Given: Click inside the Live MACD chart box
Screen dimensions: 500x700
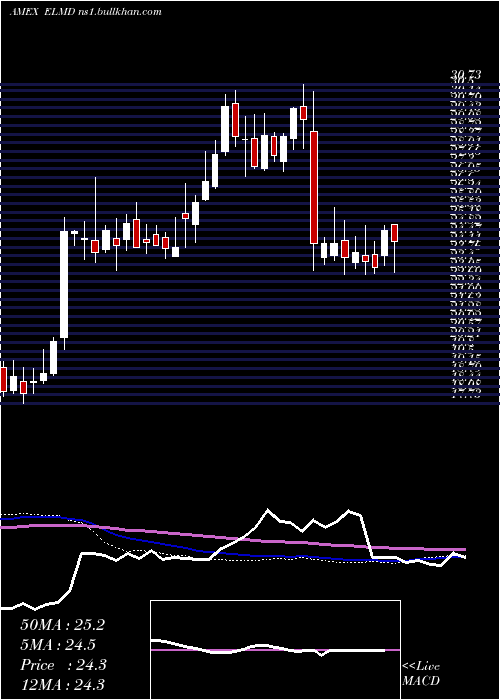Looking at the screenshot, I should tap(275, 650).
